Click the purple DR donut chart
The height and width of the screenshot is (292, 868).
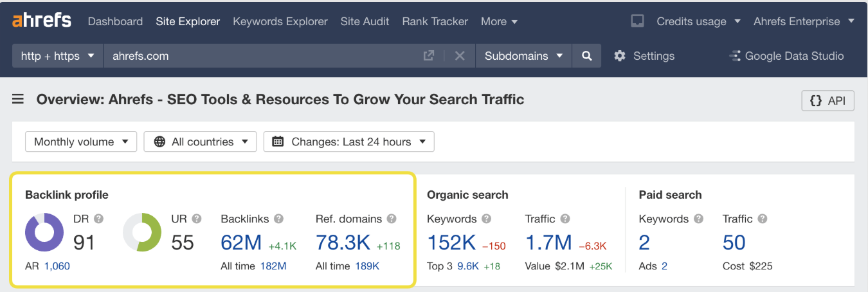pyautogui.click(x=44, y=232)
